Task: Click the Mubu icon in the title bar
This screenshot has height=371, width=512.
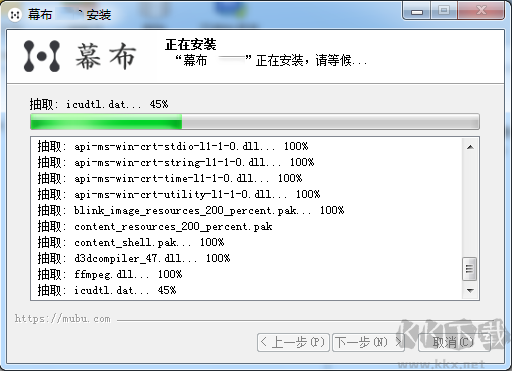Action: [x=15, y=15]
